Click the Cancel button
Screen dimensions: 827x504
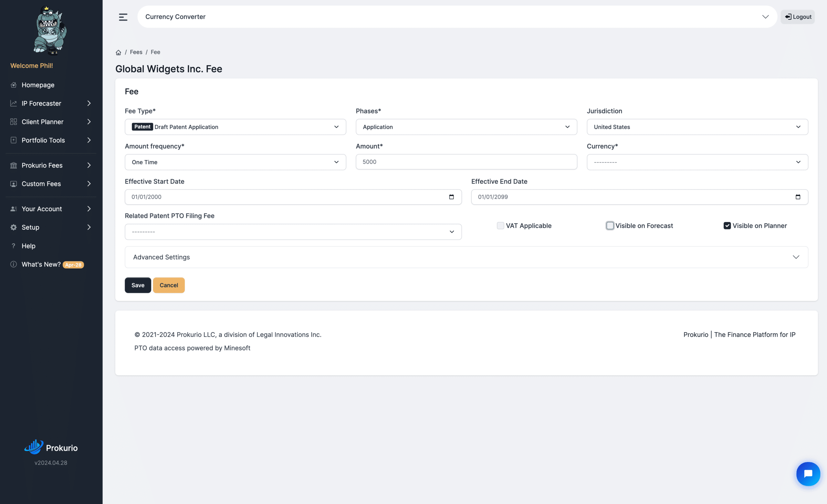(169, 285)
